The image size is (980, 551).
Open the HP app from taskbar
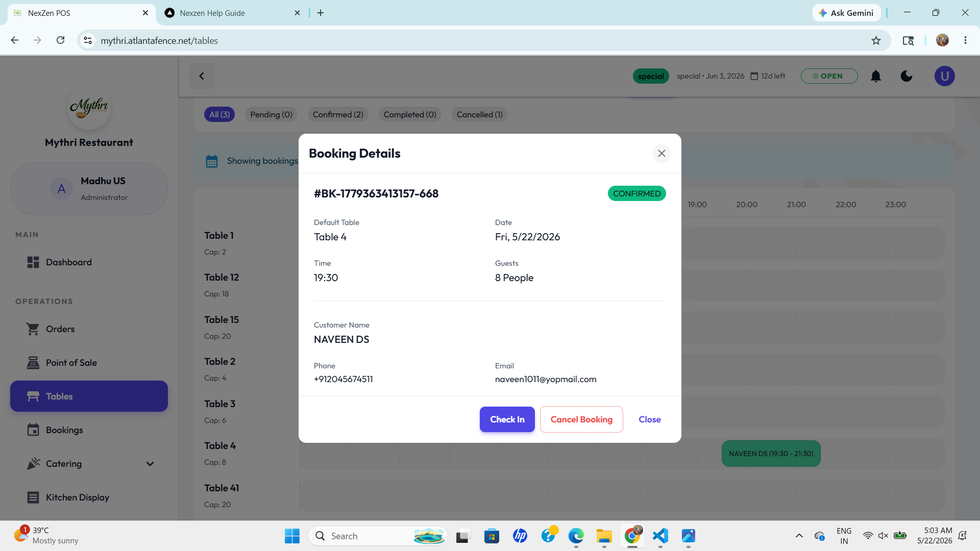click(x=520, y=536)
